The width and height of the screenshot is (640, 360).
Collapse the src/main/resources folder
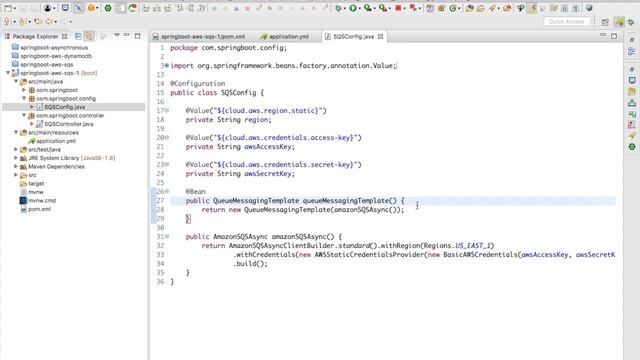point(16,133)
